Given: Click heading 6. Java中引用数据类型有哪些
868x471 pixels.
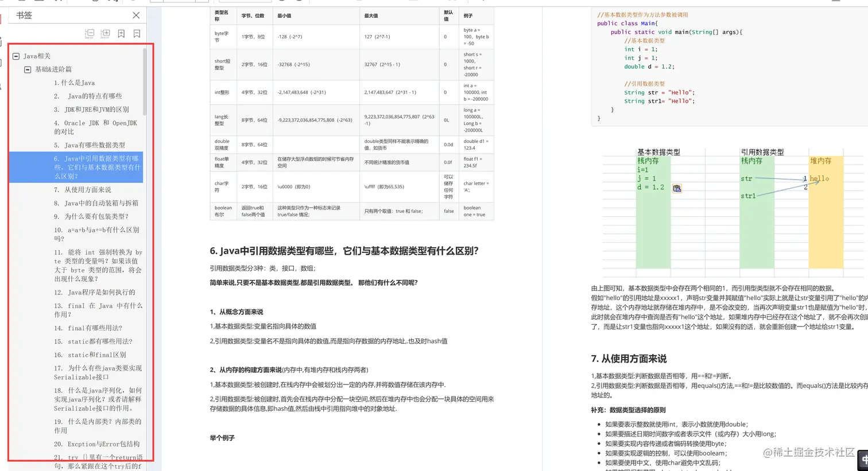Looking at the screenshot, I should click(344, 251).
